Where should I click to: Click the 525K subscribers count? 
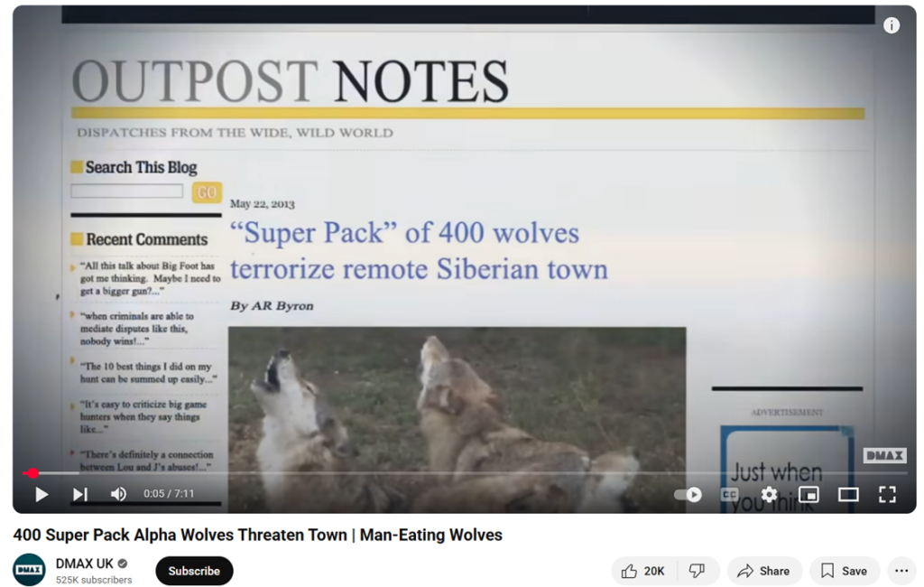click(x=94, y=580)
